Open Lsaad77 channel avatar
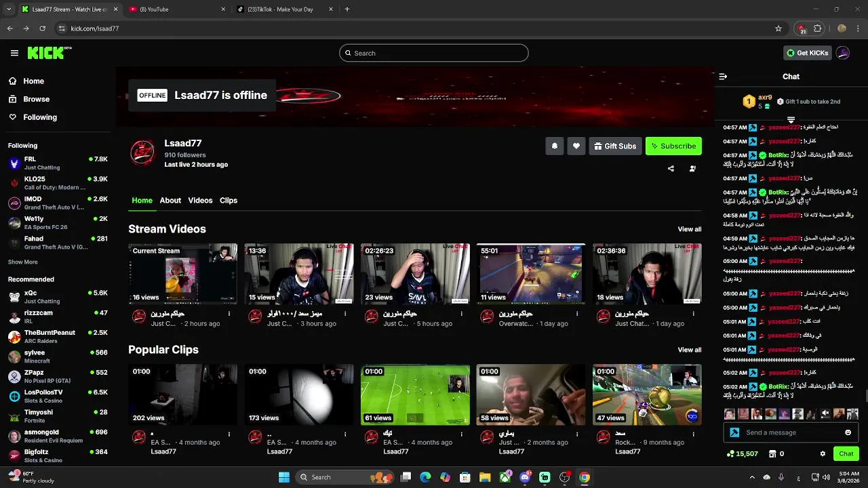 (x=142, y=153)
